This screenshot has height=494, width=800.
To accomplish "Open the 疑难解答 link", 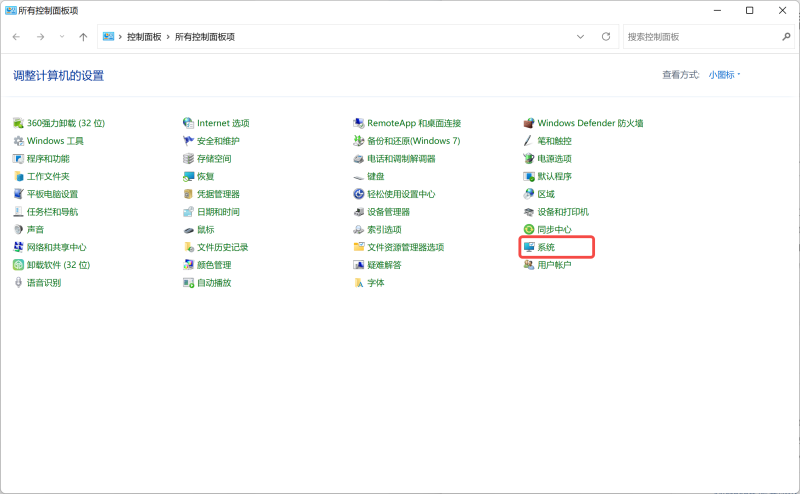I will tap(384, 265).
